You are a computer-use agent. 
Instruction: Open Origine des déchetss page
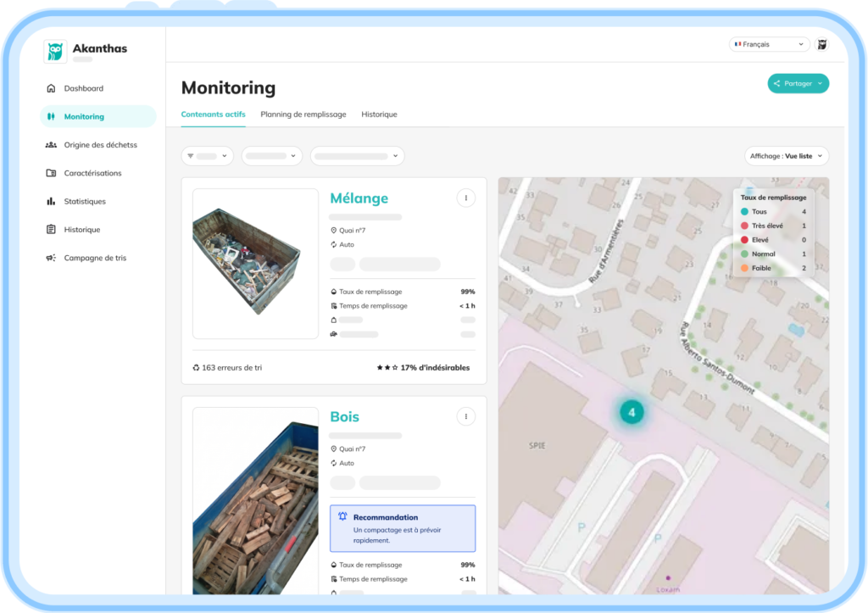[x=100, y=144]
